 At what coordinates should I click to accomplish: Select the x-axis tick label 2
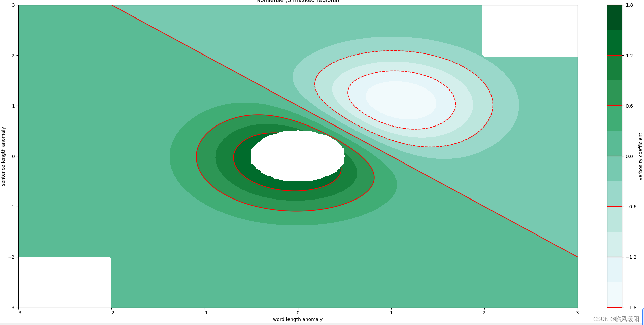coord(484,313)
